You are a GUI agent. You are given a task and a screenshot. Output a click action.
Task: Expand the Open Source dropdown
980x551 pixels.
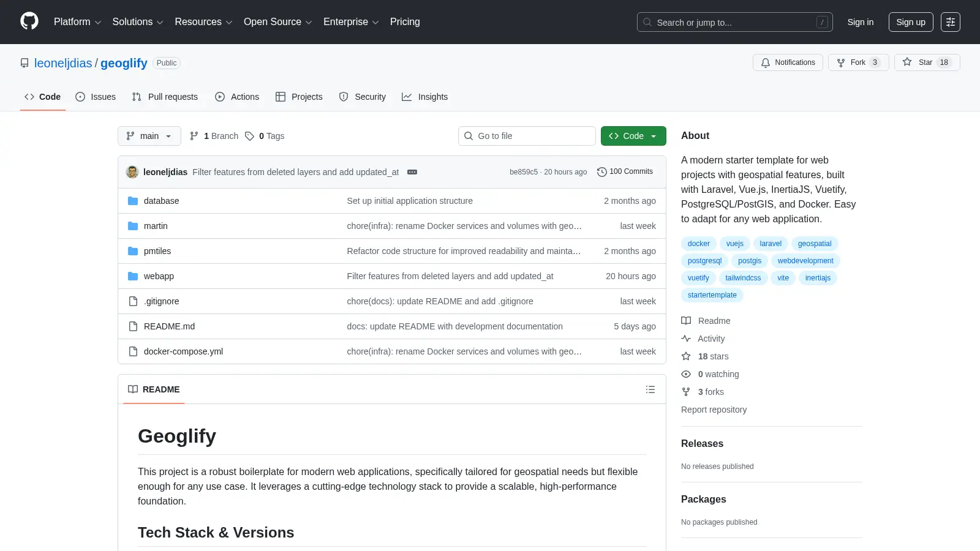[x=278, y=22]
